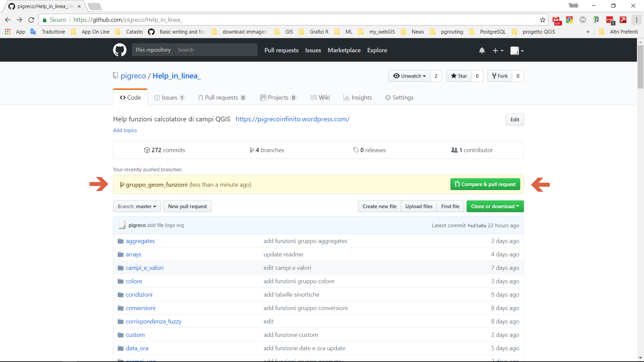
Task: Expand Clone or download dropdown
Action: tap(495, 206)
